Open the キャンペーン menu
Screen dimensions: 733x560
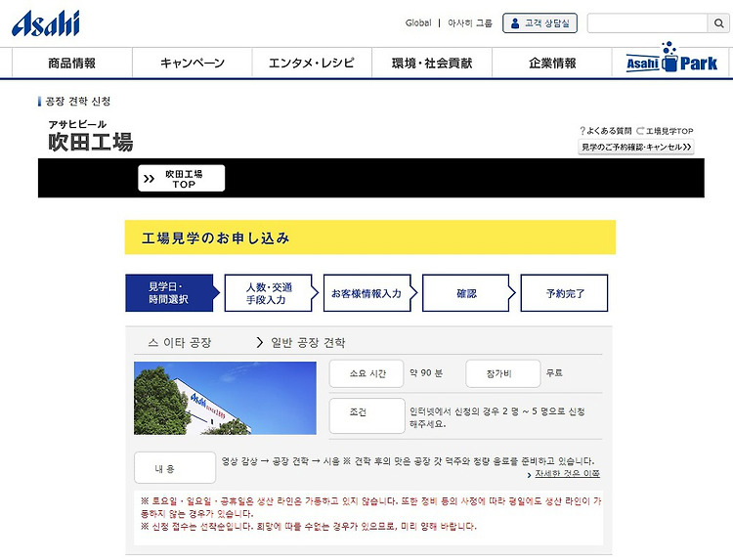click(193, 63)
